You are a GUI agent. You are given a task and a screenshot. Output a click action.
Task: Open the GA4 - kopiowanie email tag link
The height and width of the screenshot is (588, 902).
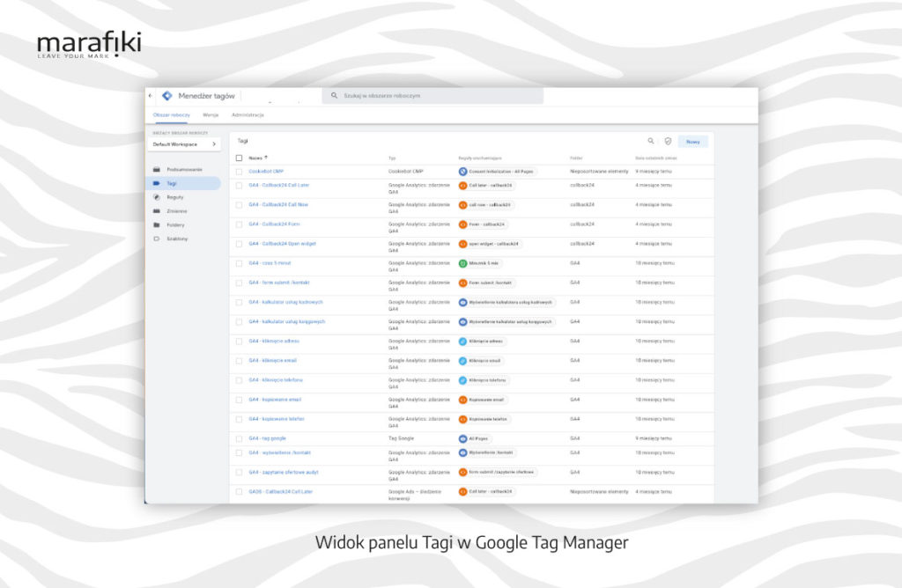[275, 400]
